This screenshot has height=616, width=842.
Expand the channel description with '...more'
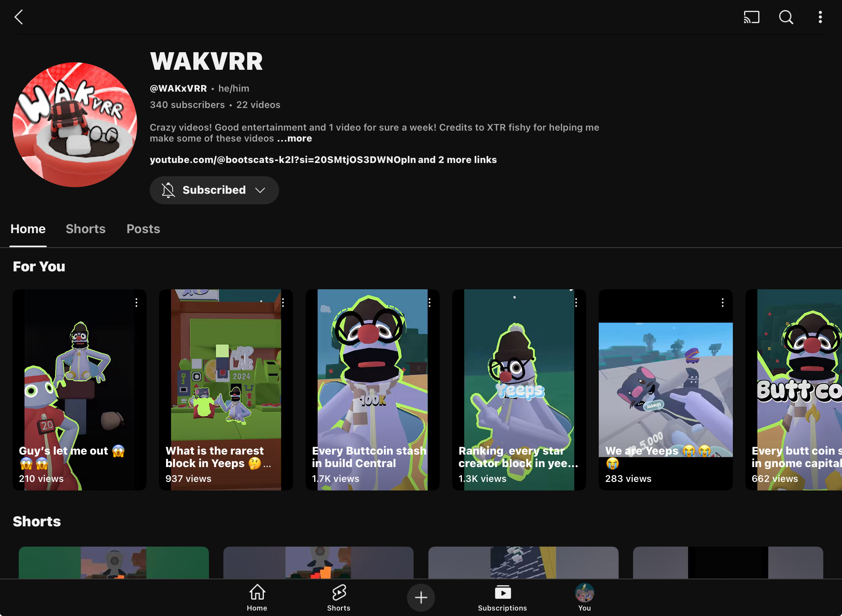pos(295,138)
